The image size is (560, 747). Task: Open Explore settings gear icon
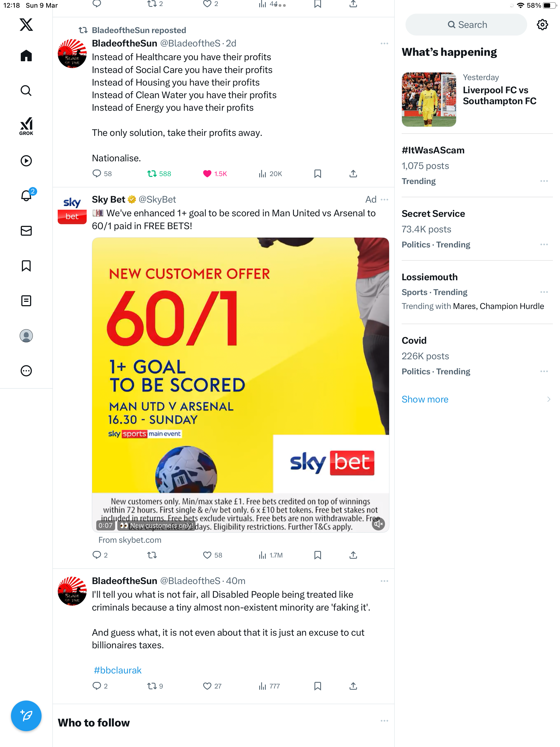[x=542, y=25]
